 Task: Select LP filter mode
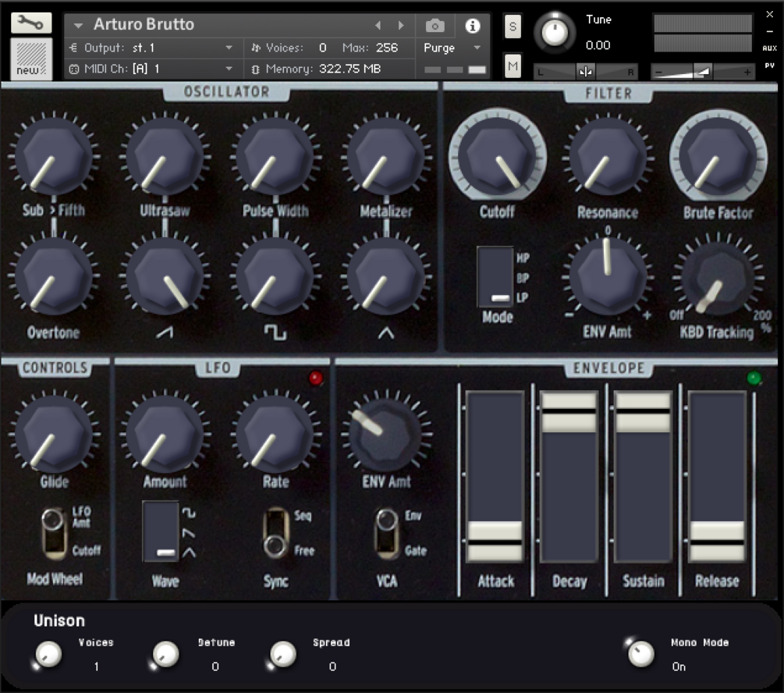point(523,297)
